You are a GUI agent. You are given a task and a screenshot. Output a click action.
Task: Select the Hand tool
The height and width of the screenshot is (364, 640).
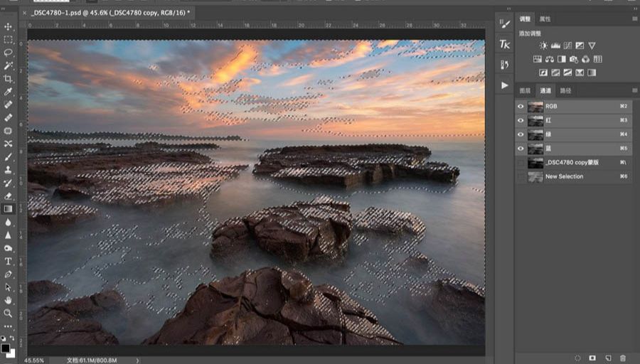8,300
